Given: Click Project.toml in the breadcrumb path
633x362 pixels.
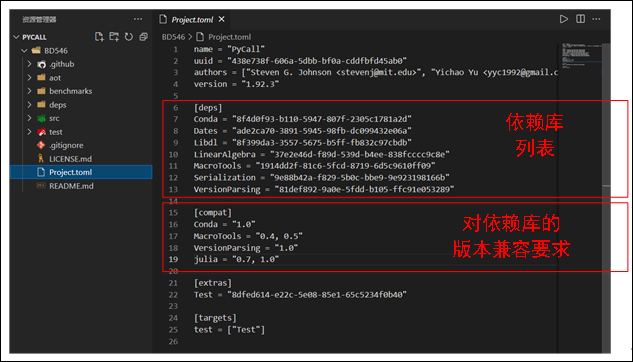Looking at the screenshot, I should pos(229,37).
